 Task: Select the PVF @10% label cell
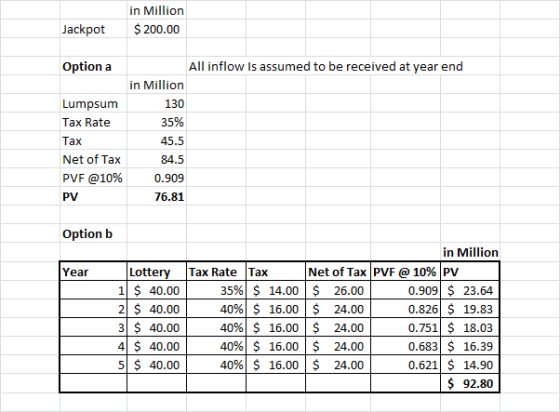tap(93, 178)
